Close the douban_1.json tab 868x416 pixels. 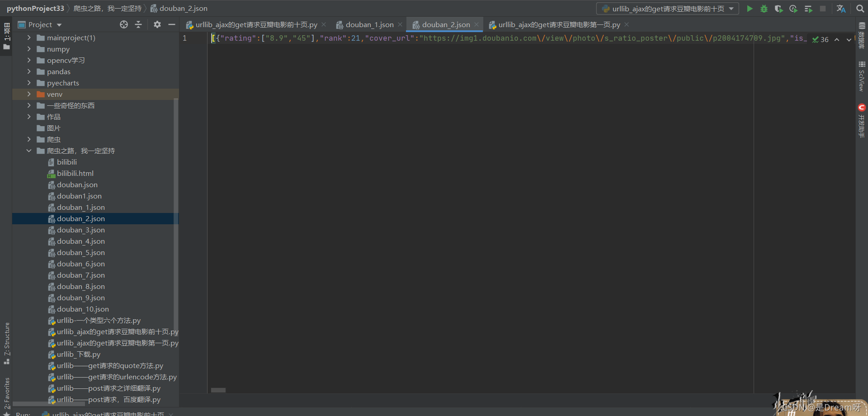pyautogui.click(x=400, y=25)
